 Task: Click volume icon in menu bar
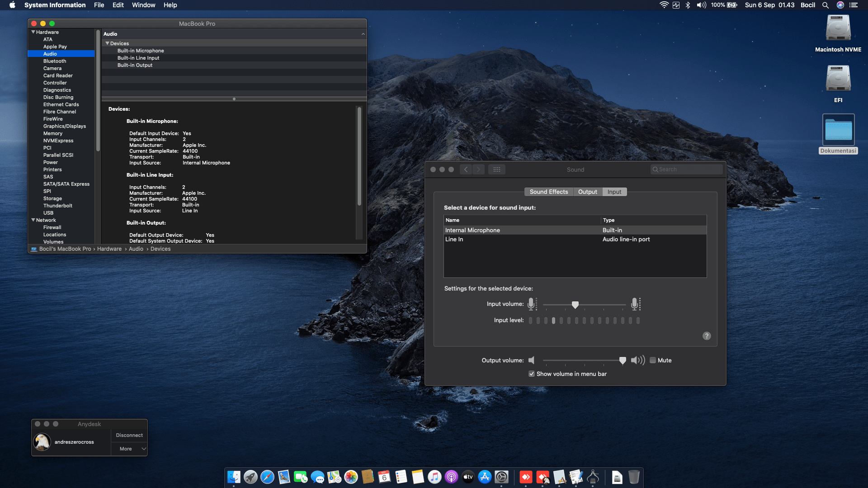(x=701, y=5)
